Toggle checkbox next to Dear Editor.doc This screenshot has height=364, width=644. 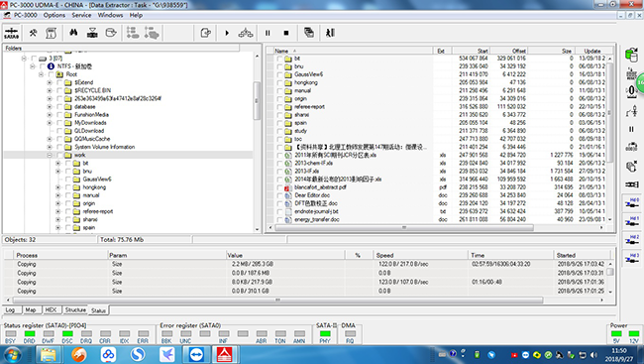(279, 195)
